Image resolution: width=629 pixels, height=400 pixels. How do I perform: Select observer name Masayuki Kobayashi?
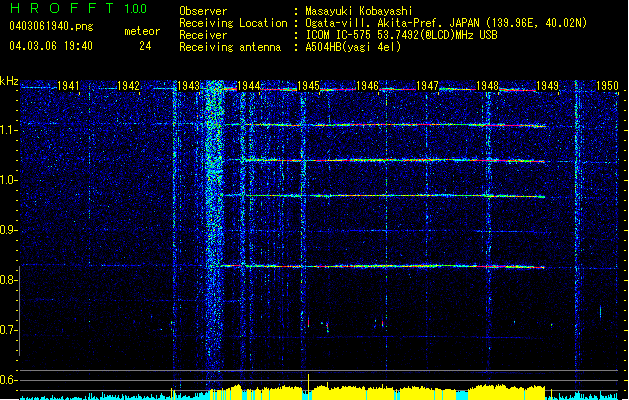[358, 11]
